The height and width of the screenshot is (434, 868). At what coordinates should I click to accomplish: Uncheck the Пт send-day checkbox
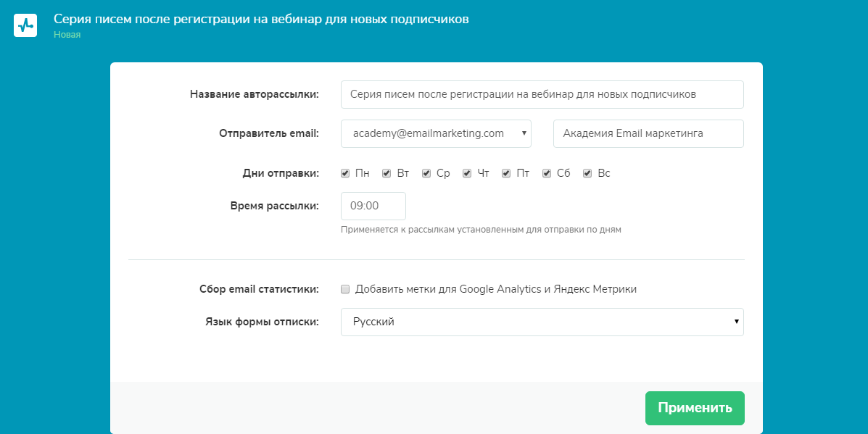[506, 174]
